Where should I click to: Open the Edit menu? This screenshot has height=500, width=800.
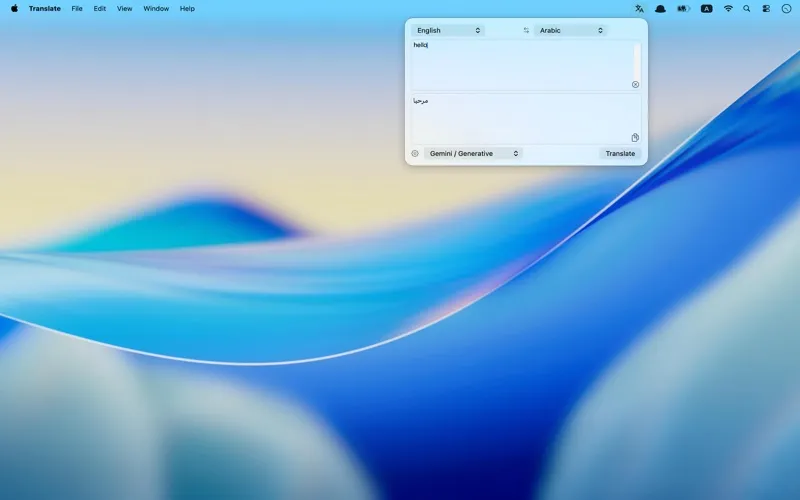99,9
